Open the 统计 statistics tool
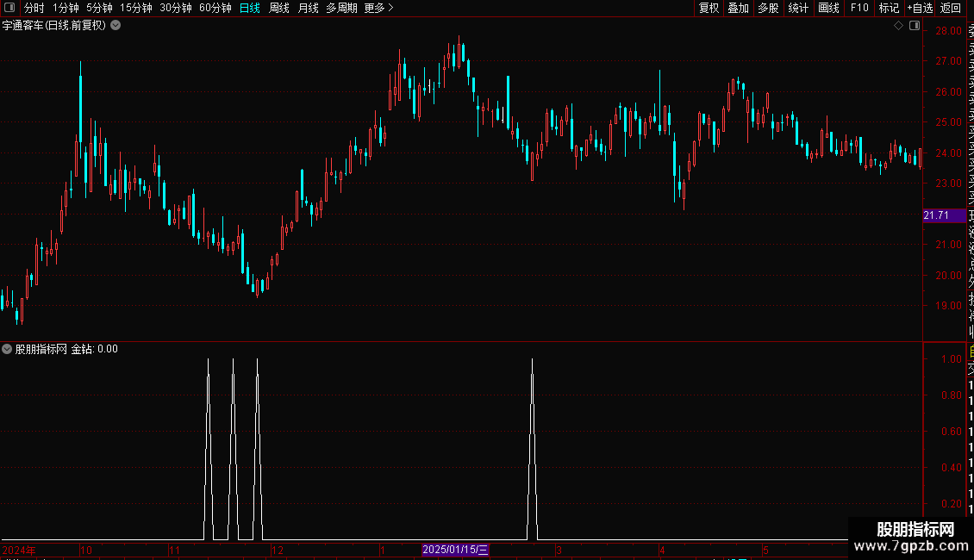 tap(798, 8)
